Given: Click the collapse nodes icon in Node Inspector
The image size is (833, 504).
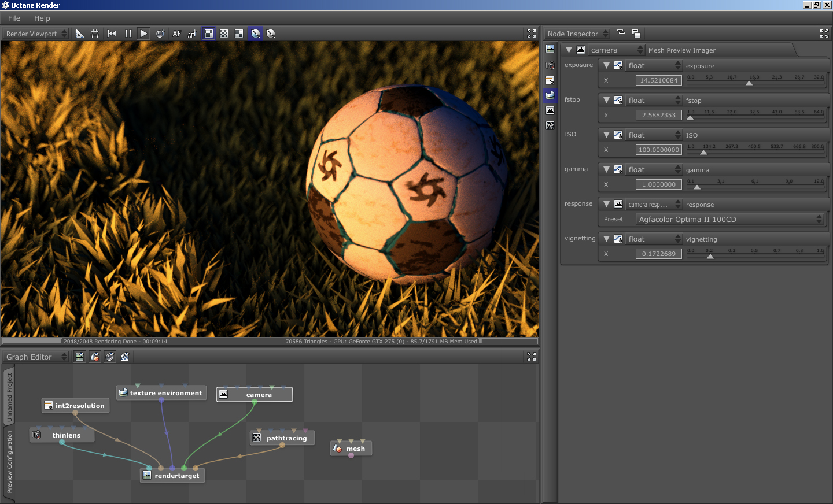Looking at the screenshot, I should (x=621, y=32).
